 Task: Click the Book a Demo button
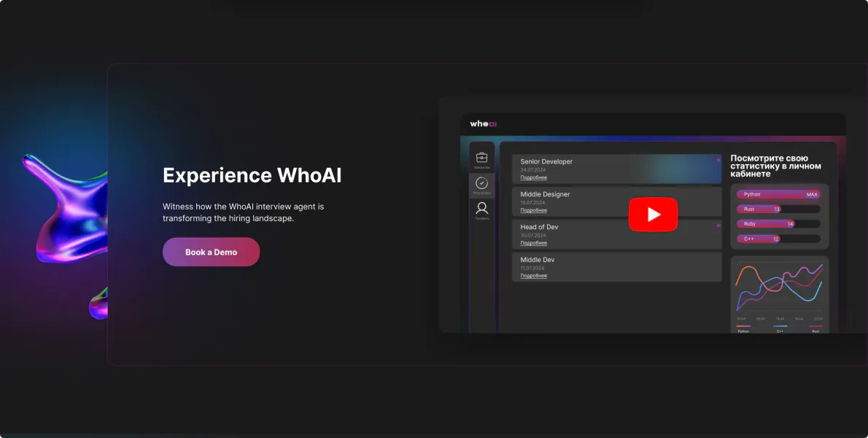point(211,252)
